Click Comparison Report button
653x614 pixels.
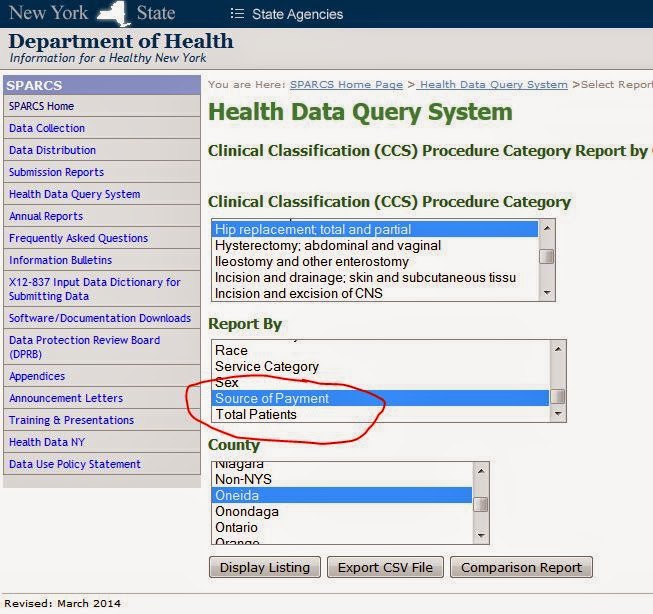521,567
